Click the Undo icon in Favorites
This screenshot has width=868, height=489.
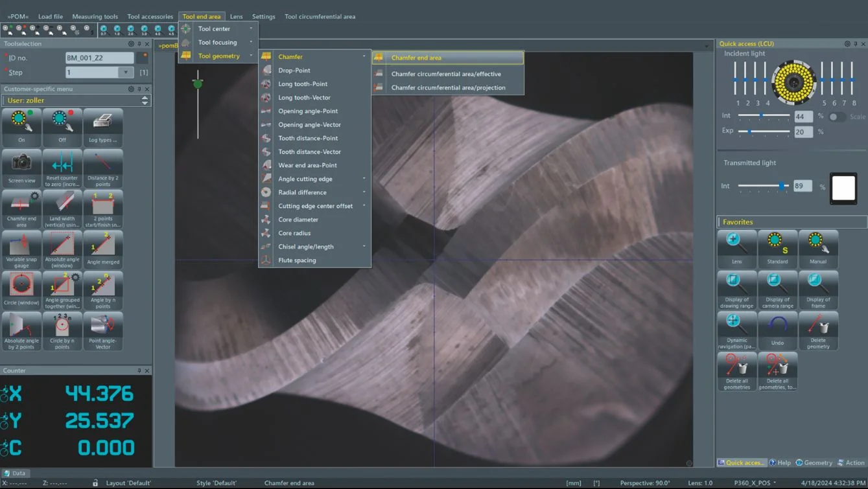777,328
